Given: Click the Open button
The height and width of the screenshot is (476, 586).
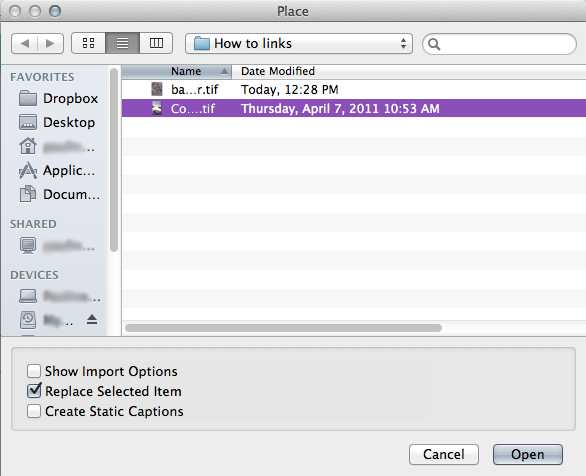Looking at the screenshot, I should 528,454.
